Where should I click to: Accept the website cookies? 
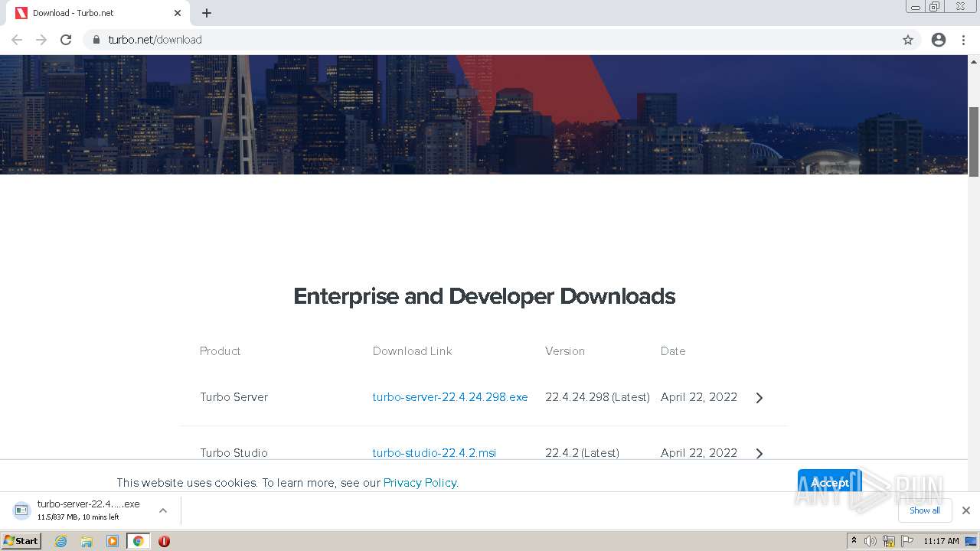(x=830, y=482)
